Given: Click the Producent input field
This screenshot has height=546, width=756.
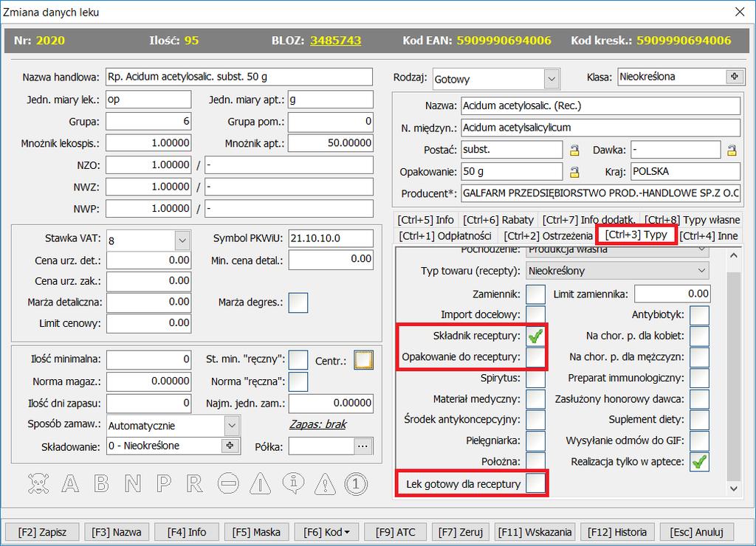Looking at the screenshot, I should click(x=600, y=193).
